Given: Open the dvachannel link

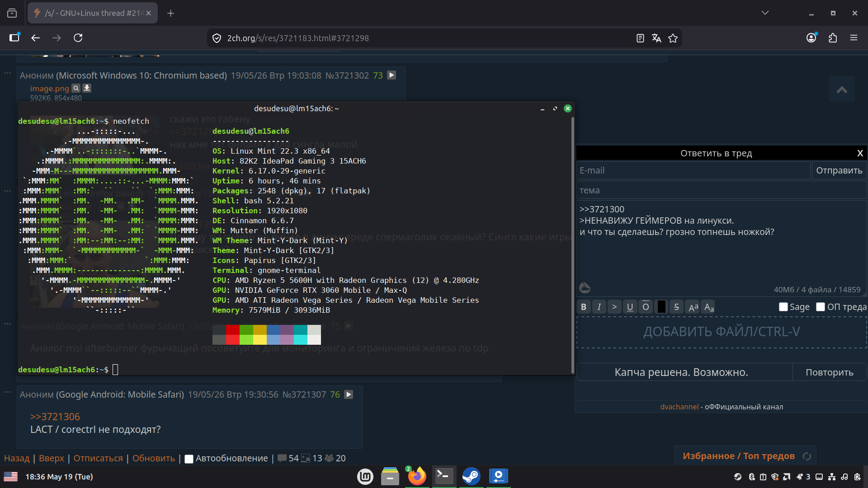Looking at the screenshot, I should [x=679, y=407].
